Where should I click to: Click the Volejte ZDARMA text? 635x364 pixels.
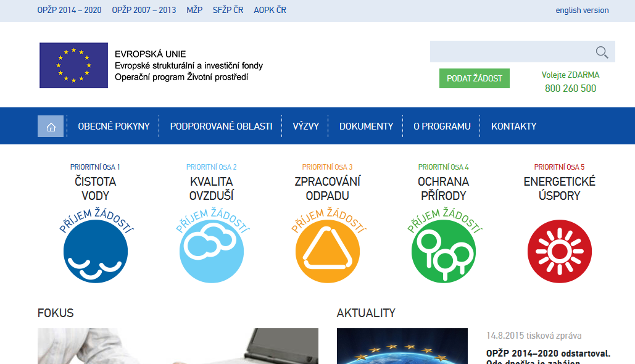[x=570, y=75]
